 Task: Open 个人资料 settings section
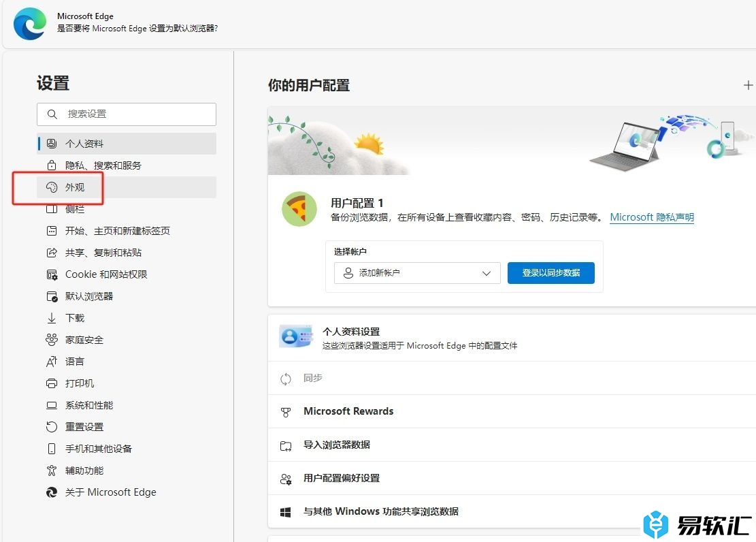point(127,144)
